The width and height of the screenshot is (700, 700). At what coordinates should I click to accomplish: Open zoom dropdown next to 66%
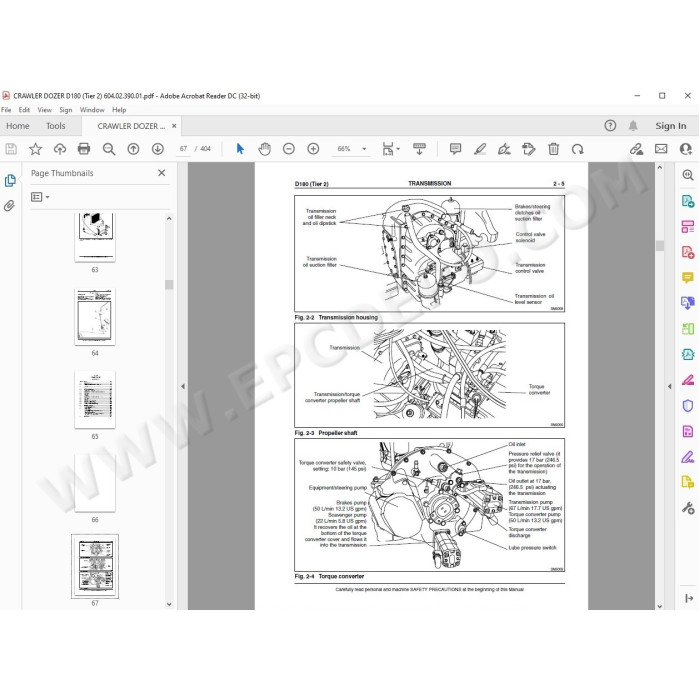click(x=364, y=149)
